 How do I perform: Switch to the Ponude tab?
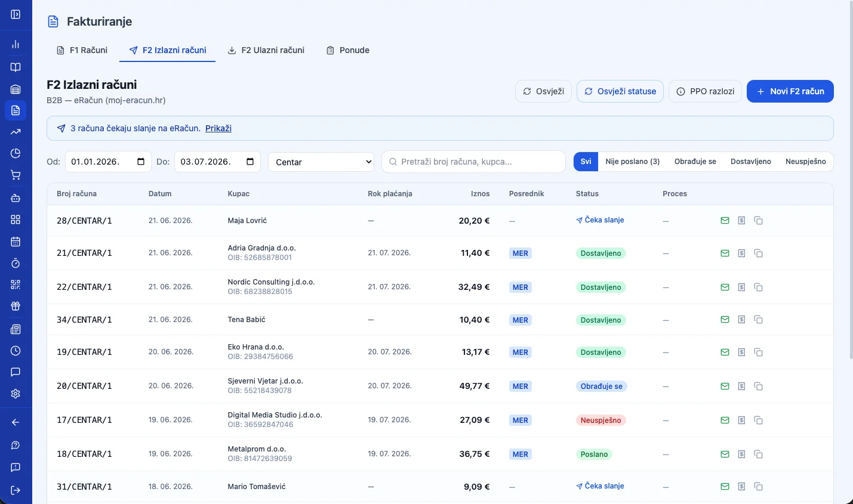[348, 50]
